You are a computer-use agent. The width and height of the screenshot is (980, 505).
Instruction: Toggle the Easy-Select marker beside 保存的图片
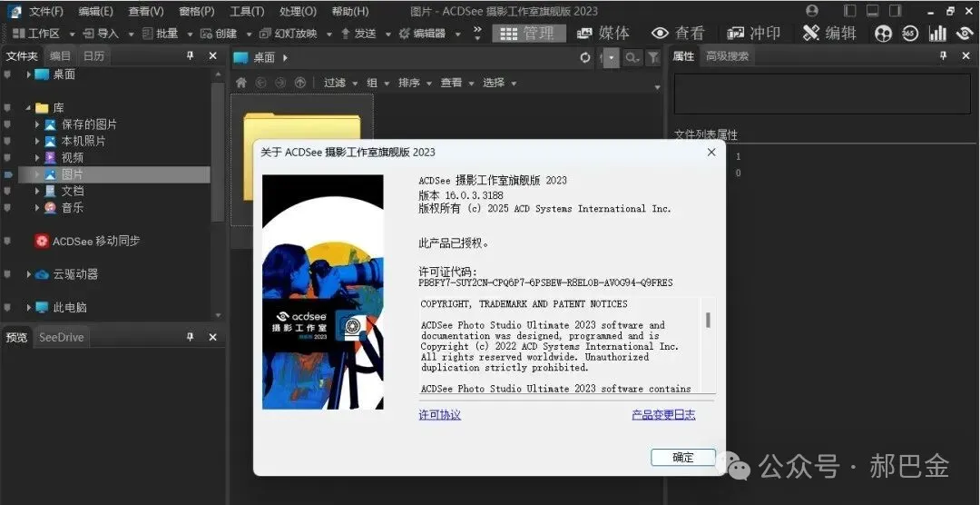click(x=7, y=124)
